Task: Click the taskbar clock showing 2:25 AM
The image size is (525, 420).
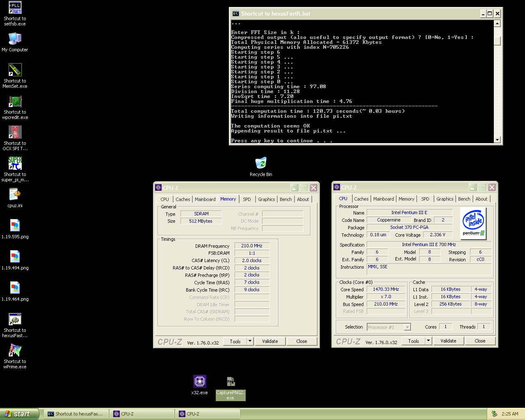Action: (510, 414)
